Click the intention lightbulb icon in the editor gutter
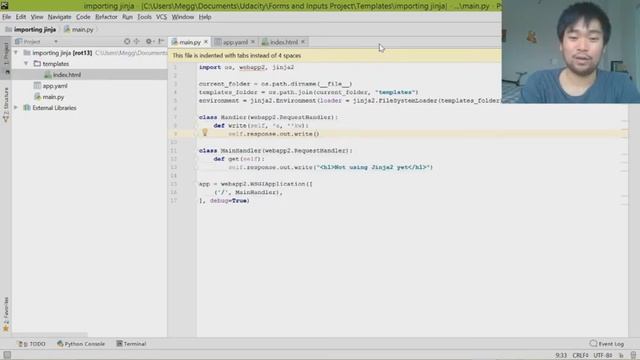This screenshot has height=360, width=640. [205, 132]
